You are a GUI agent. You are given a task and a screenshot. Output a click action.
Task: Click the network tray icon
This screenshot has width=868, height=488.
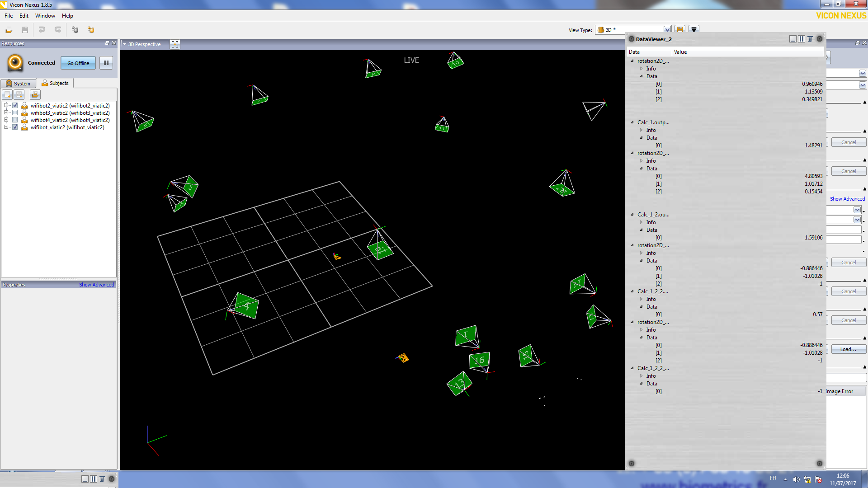(807, 479)
